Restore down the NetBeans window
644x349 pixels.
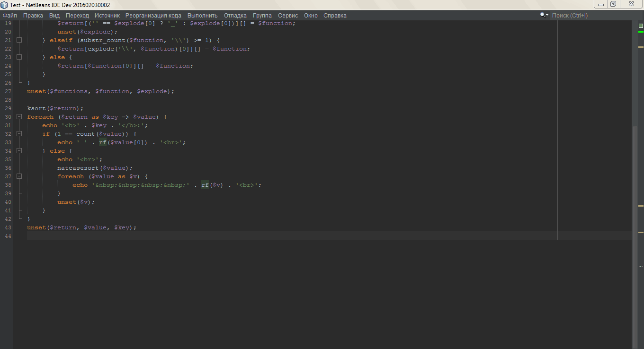coord(613,4)
